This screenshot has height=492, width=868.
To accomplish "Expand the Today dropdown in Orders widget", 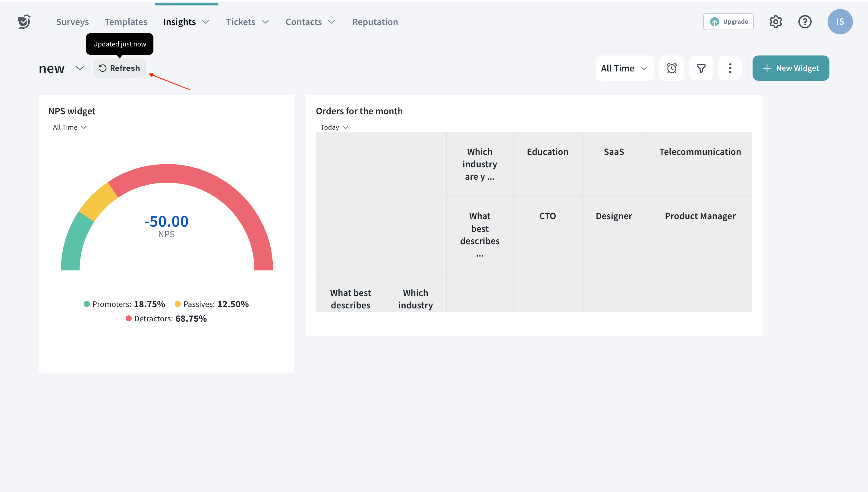I will [x=334, y=128].
